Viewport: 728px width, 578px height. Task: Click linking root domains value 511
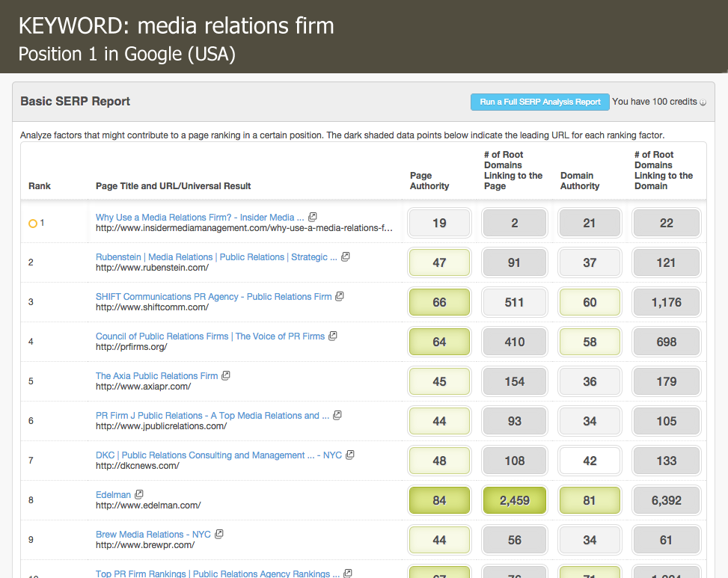[x=515, y=302]
